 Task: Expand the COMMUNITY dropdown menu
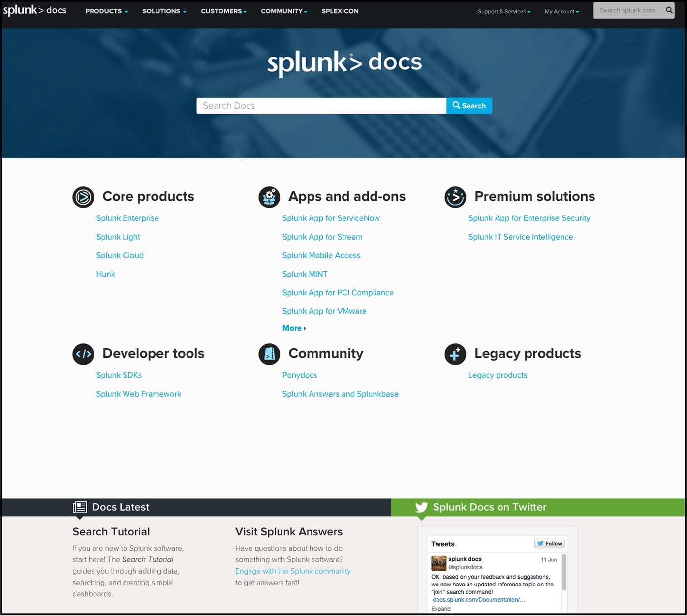tap(284, 11)
